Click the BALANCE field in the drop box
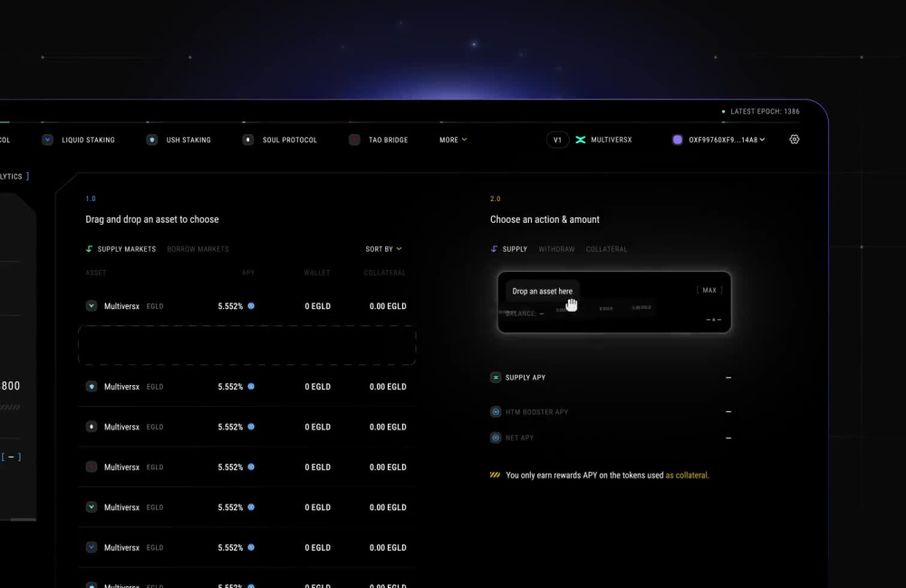This screenshot has height=588, width=906. pos(525,313)
